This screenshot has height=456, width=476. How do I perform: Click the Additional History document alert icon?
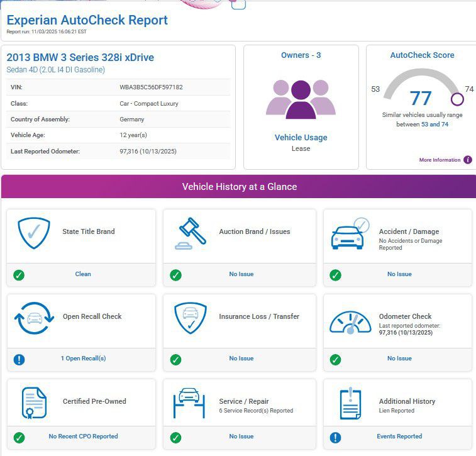click(350, 403)
